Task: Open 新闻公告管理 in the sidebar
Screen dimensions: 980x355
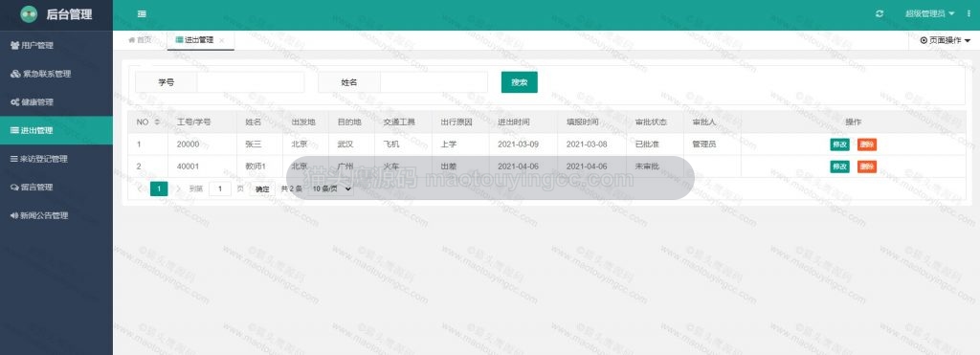Action: pyautogui.click(x=56, y=215)
